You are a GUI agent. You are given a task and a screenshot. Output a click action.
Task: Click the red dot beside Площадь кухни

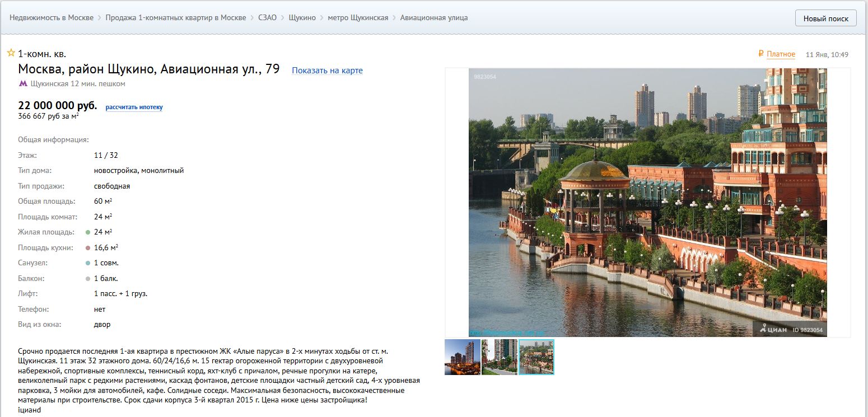point(88,247)
